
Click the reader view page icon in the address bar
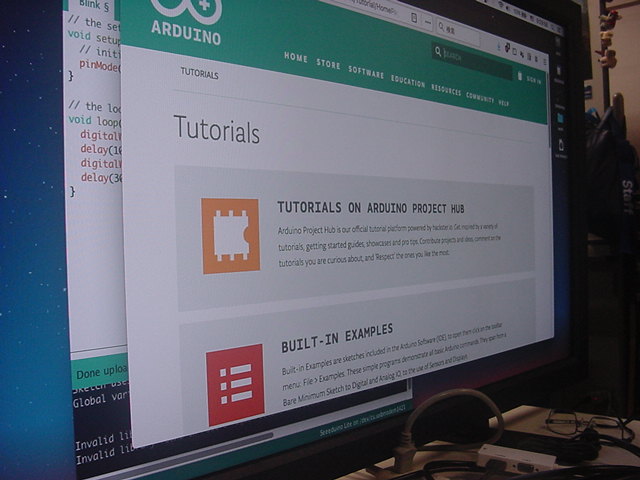coord(414,18)
